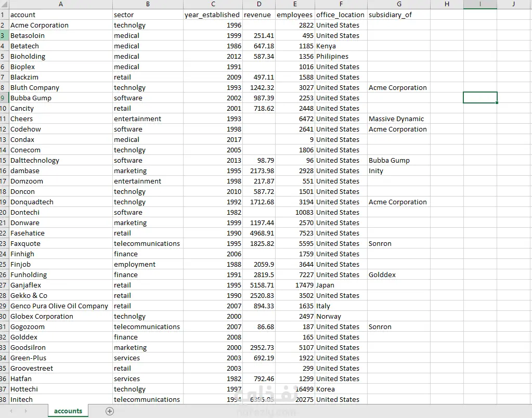This screenshot has width=532, height=418.
Task: Select row 29 header
Action: click(x=4, y=306)
